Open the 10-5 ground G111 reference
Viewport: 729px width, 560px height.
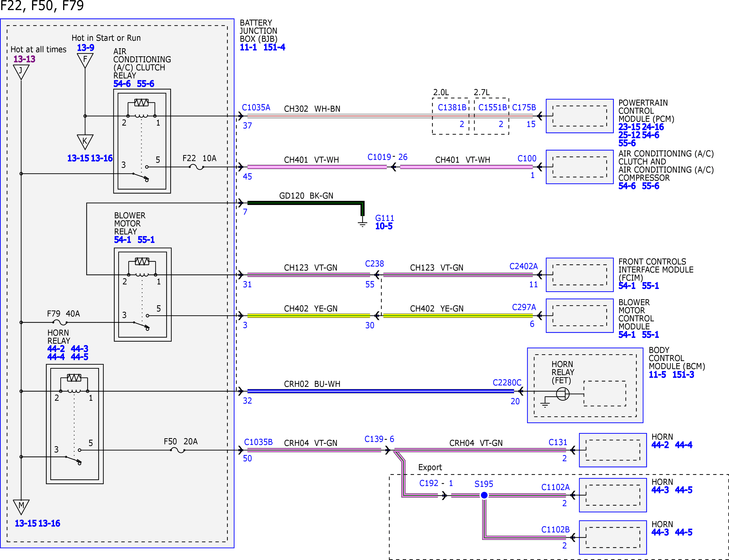point(384,226)
